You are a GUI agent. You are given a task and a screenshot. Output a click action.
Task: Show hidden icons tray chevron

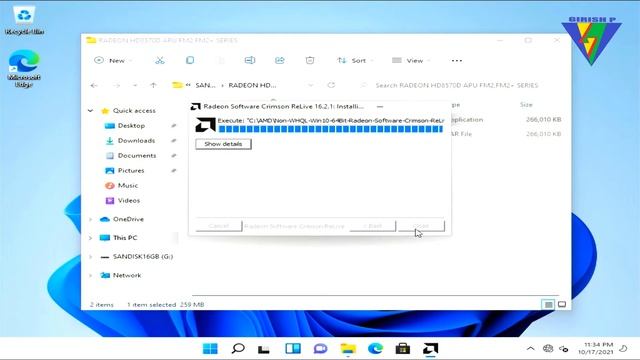click(x=531, y=349)
